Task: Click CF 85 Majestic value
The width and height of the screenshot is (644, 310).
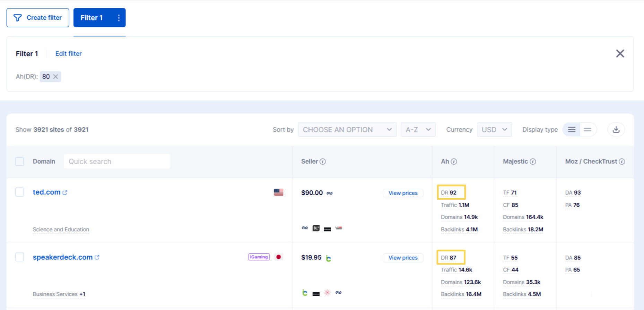Action: click(x=511, y=205)
